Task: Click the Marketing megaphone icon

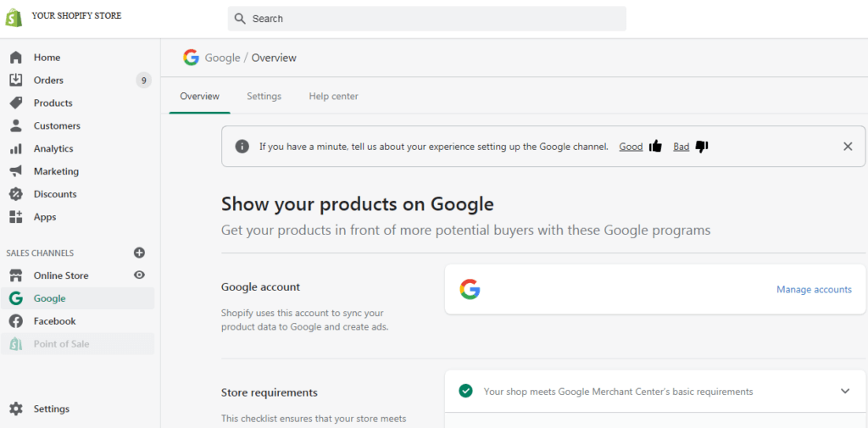Action: [16, 171]
